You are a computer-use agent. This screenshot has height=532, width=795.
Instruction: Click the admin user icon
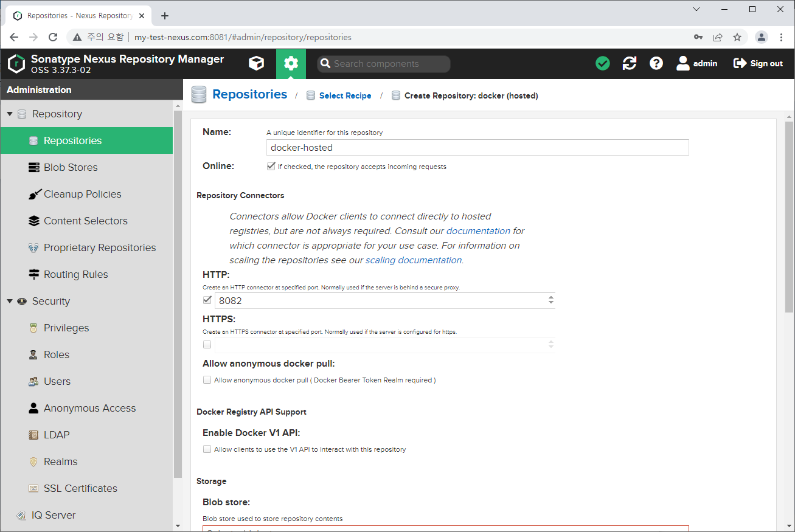point(683,63)
